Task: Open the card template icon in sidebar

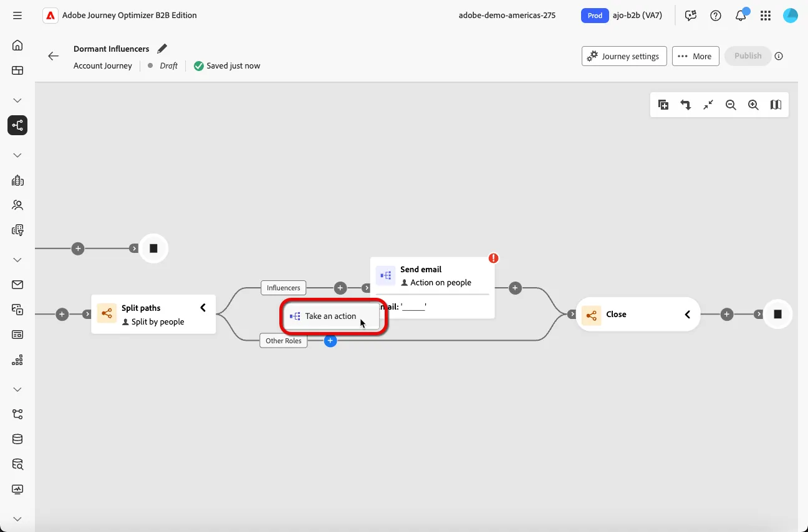Action: (17, 335)
